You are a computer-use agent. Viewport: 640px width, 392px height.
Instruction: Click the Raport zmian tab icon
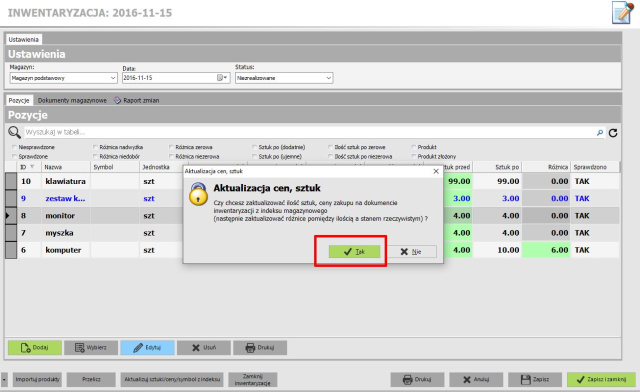tap(117, 100)
